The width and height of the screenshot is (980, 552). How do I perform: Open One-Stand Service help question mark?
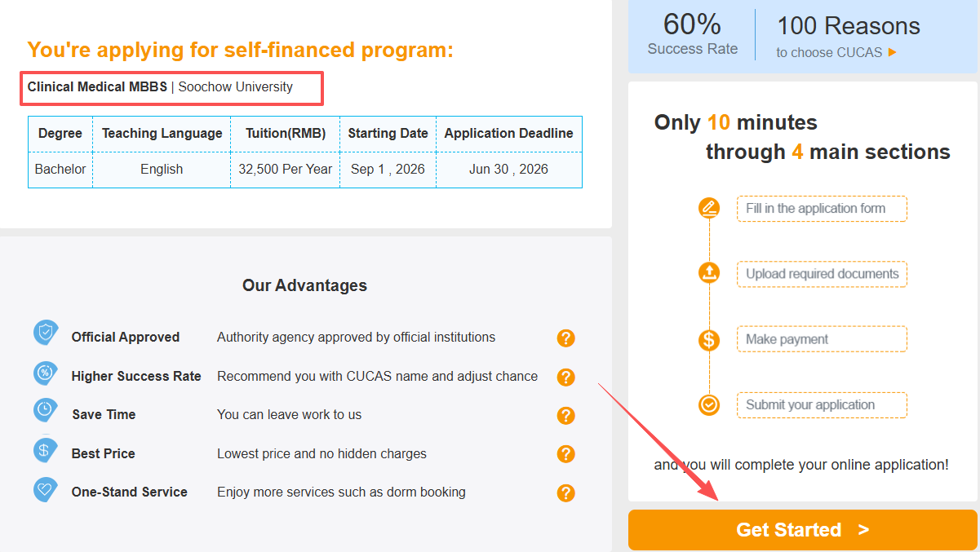click(566, 493)
